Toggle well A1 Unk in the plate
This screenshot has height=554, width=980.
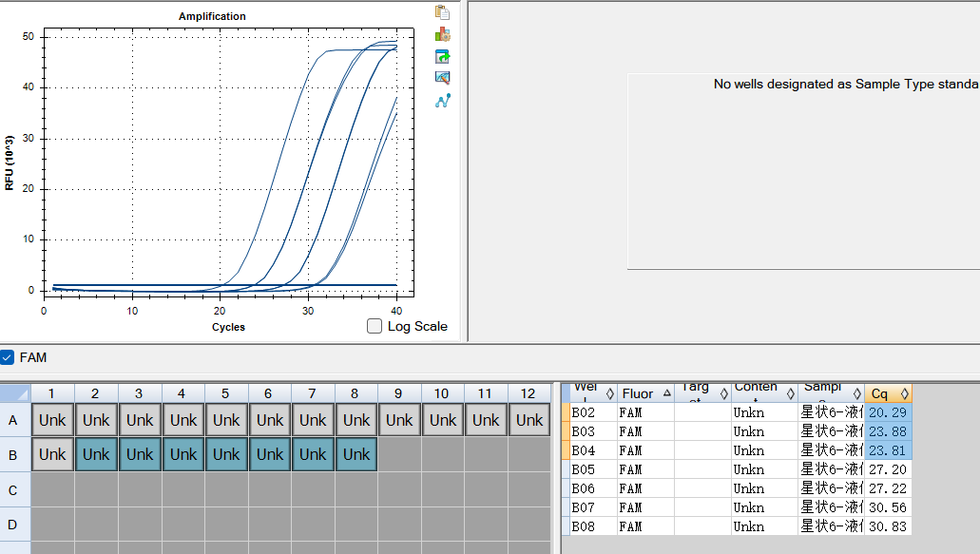(52, 420)
